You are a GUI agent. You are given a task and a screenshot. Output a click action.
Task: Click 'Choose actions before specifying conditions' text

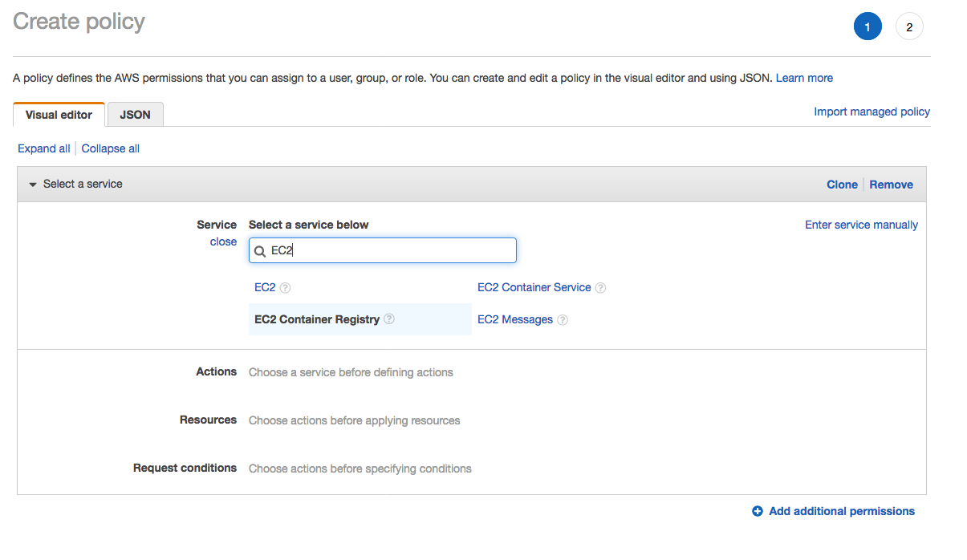tap(360, 469)
